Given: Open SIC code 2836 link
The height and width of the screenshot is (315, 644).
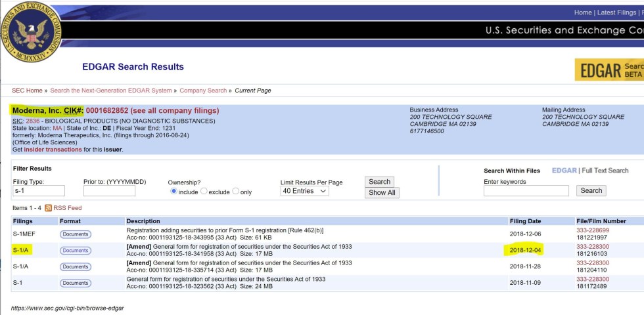Looking at the screenshot, I should click(x=32, y=121).
